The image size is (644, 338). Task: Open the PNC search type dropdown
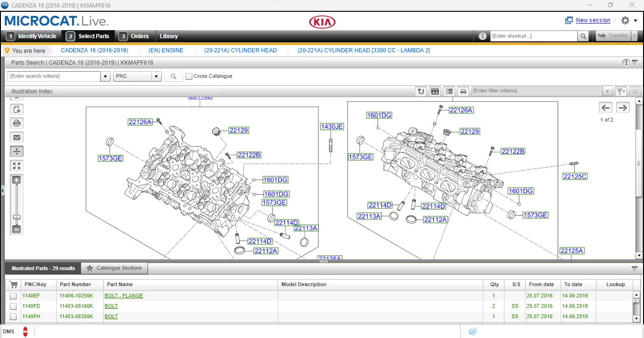click(x=156, y=76)
